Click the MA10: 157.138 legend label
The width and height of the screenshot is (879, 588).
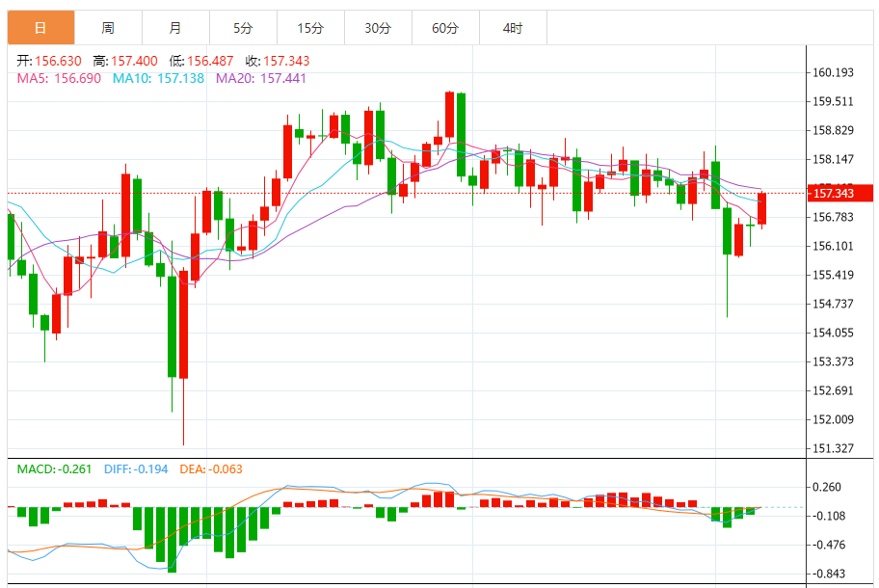(x=159, y=78)
